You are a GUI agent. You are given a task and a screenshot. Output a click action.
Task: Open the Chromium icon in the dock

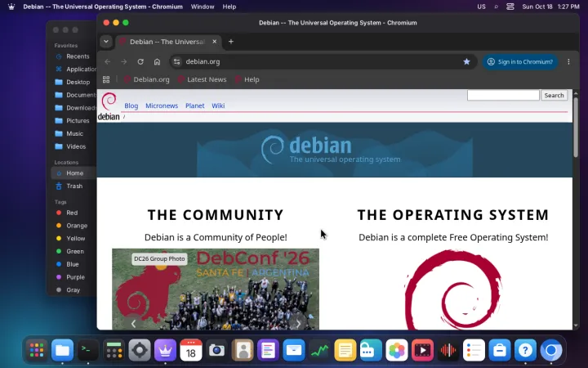click(551, 350)
